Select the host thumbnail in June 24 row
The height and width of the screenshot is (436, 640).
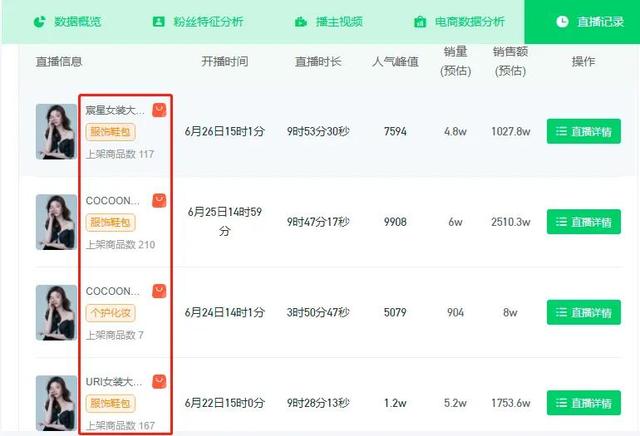[x=56, y=312]
